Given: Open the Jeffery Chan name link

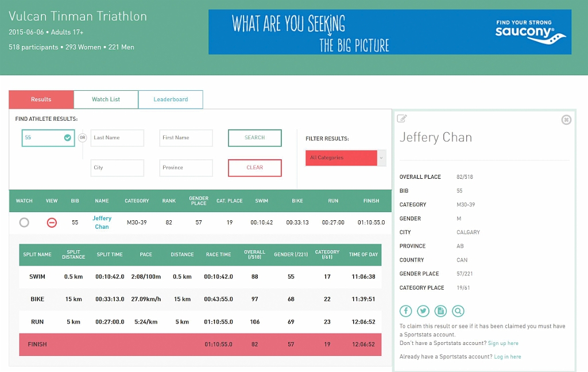Looking at the screenshot, I should (102, 223).
